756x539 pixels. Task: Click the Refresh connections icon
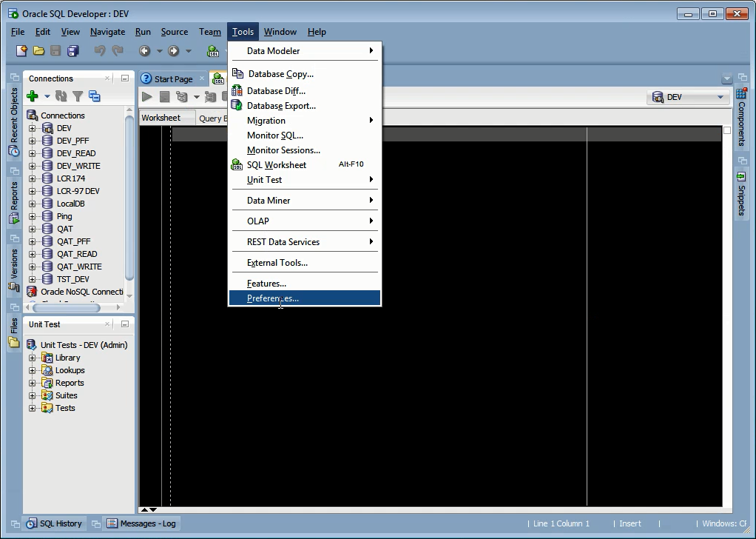[61, 96]
